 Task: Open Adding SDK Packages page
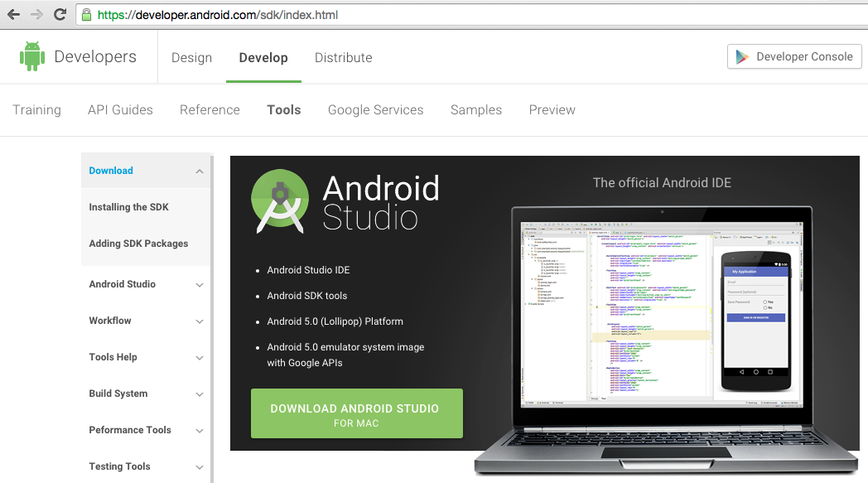pyautogui.click(x=138, y=244)
